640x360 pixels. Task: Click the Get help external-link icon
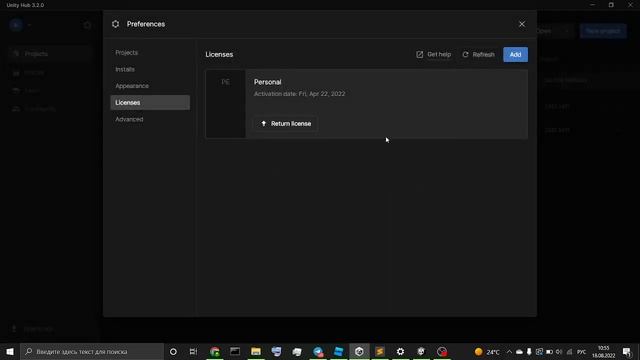[420, 54]
